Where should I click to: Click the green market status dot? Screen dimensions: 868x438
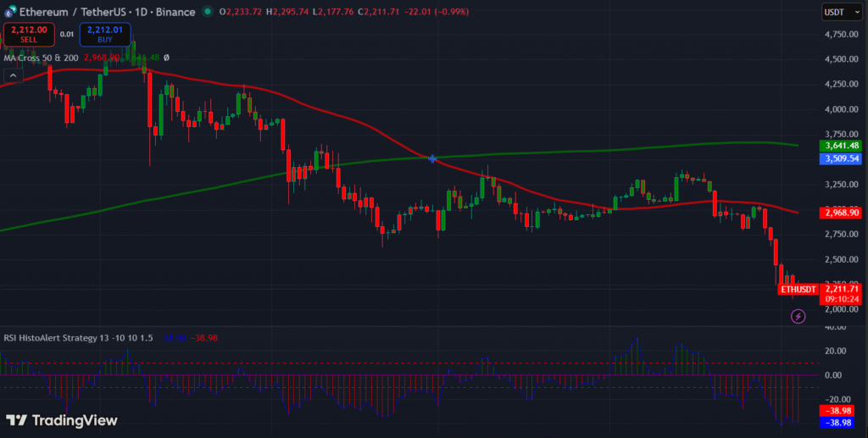pos(207,13)
